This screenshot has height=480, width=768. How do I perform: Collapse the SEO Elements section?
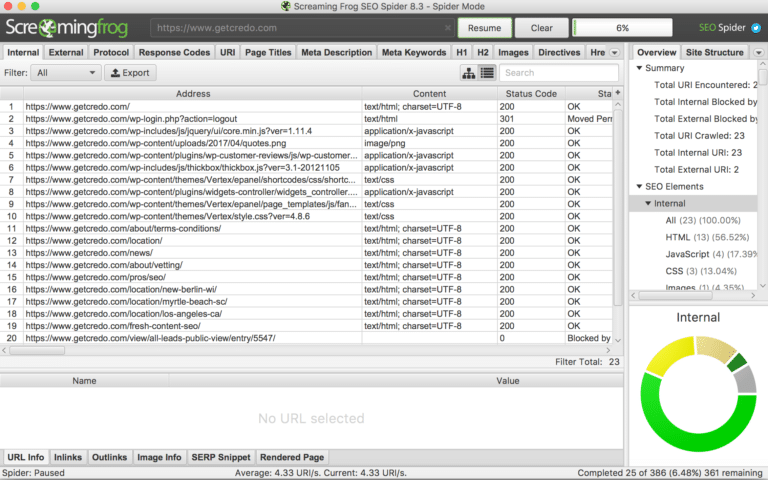point(639,187)
